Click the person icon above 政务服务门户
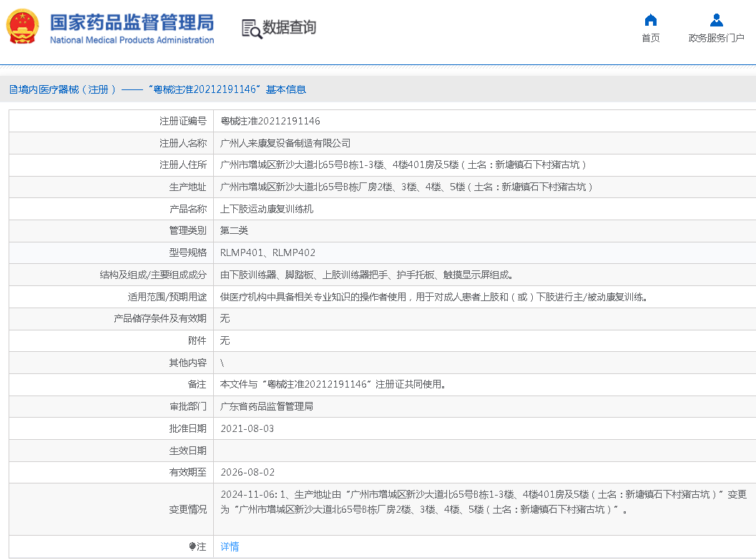Screen dimensions: 756x560 tap(716, 20)
